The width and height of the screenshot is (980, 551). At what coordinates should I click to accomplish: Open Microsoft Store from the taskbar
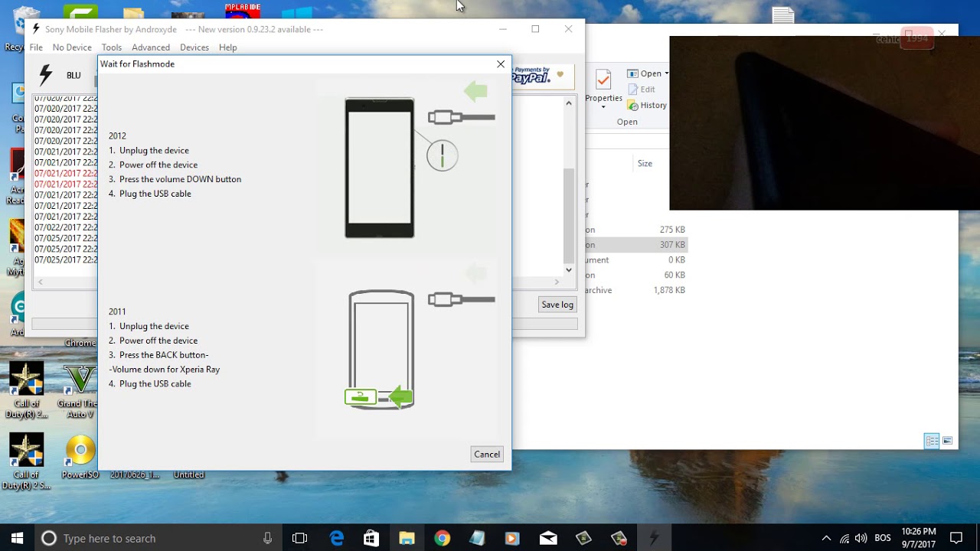tap(371, 538)
